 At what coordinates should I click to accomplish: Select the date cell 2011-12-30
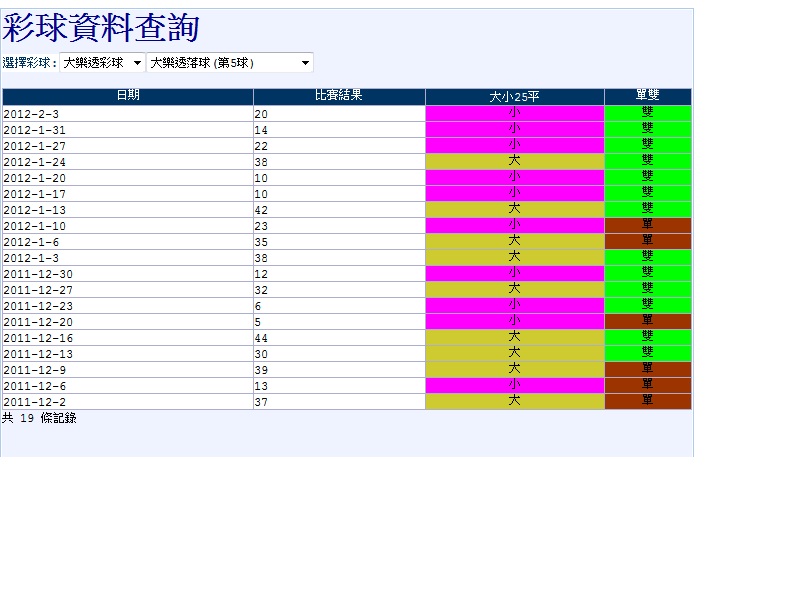click(128, 273)
